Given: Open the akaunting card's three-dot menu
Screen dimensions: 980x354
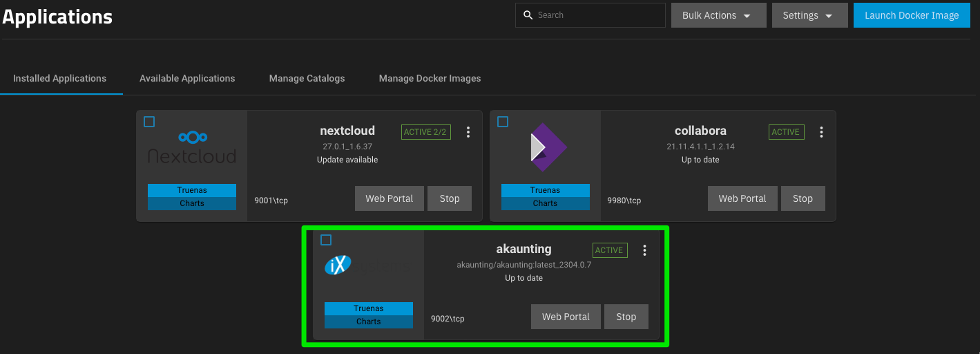Looking at the screenshot, I should (644, 250).
